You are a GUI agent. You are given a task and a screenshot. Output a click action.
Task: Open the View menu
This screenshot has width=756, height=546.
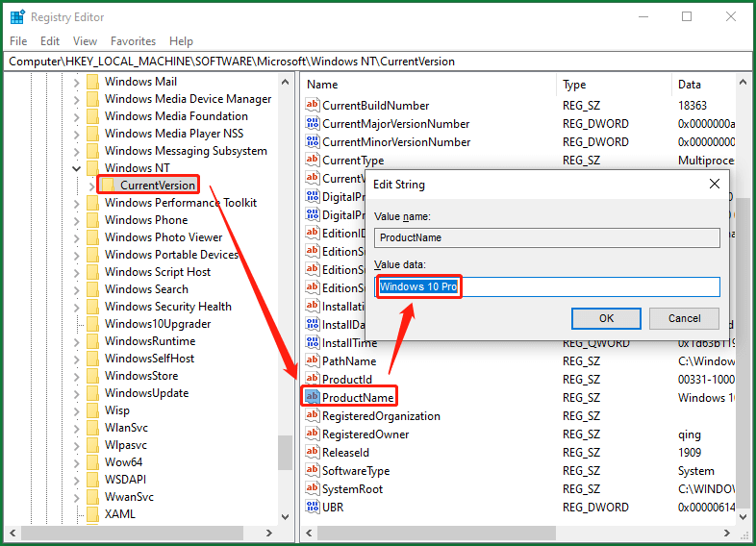tap(85, 41)
